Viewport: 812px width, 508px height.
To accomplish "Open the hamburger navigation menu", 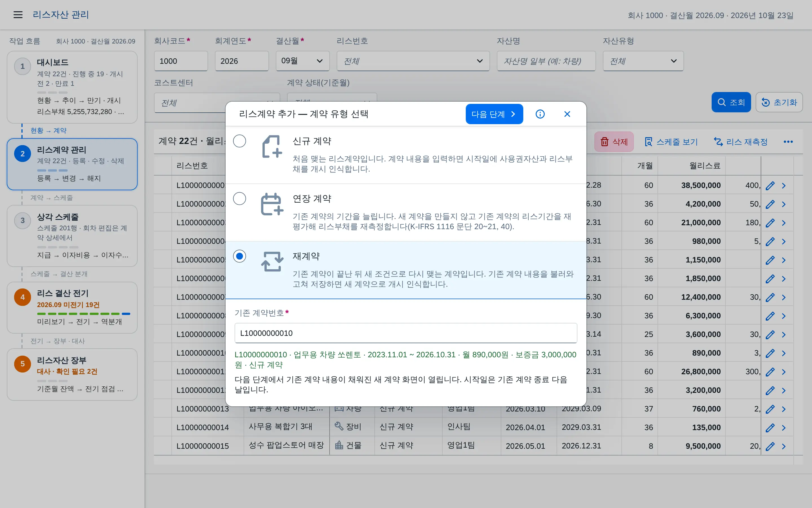I will click(18, 15).
